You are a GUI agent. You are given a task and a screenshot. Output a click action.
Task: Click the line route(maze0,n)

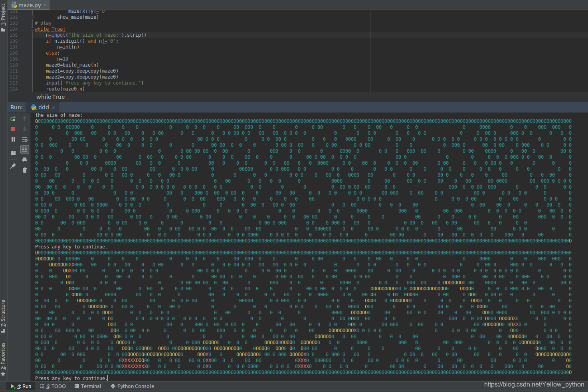(65, 89)
